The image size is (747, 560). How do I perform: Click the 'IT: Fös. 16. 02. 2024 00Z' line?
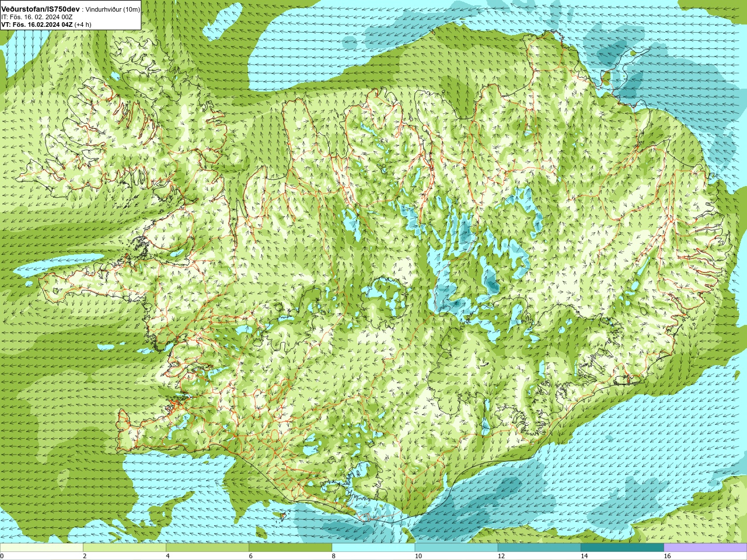pos(37,17)
